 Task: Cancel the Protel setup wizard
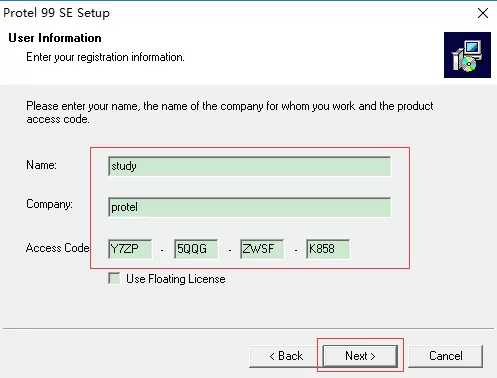tap(446, 356)
